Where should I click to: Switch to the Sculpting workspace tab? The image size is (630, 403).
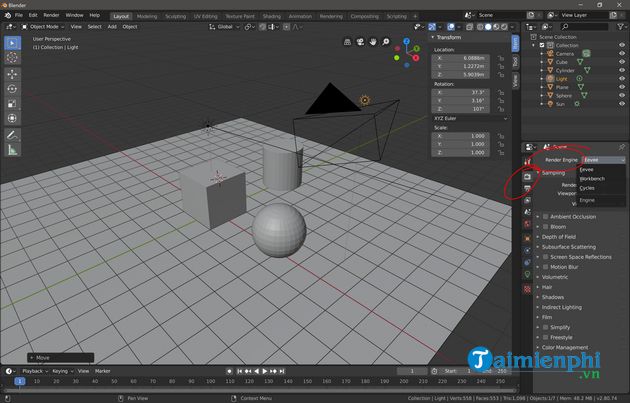click(175, 16)
